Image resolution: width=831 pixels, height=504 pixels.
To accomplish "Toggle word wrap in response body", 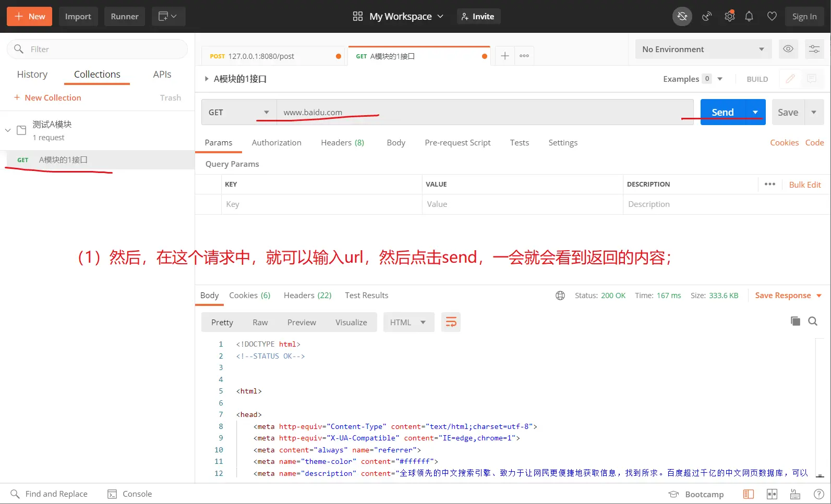I will 451,323.
